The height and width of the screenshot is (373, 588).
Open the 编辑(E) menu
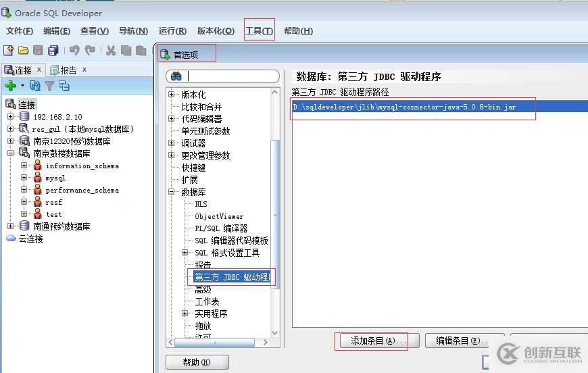point(57,30)
